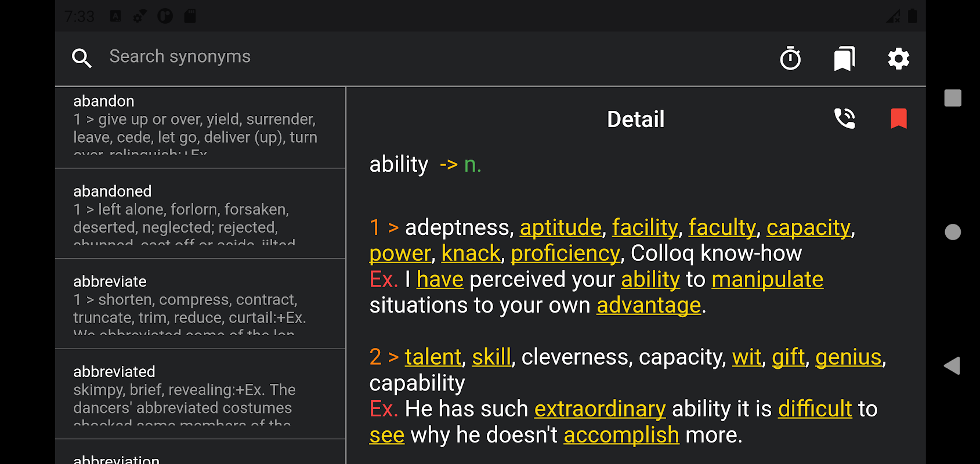The width and height of the screenshot is (980, 464).
Task: Follow the 'aptitude' synonym link
Action: pos(560,227)
